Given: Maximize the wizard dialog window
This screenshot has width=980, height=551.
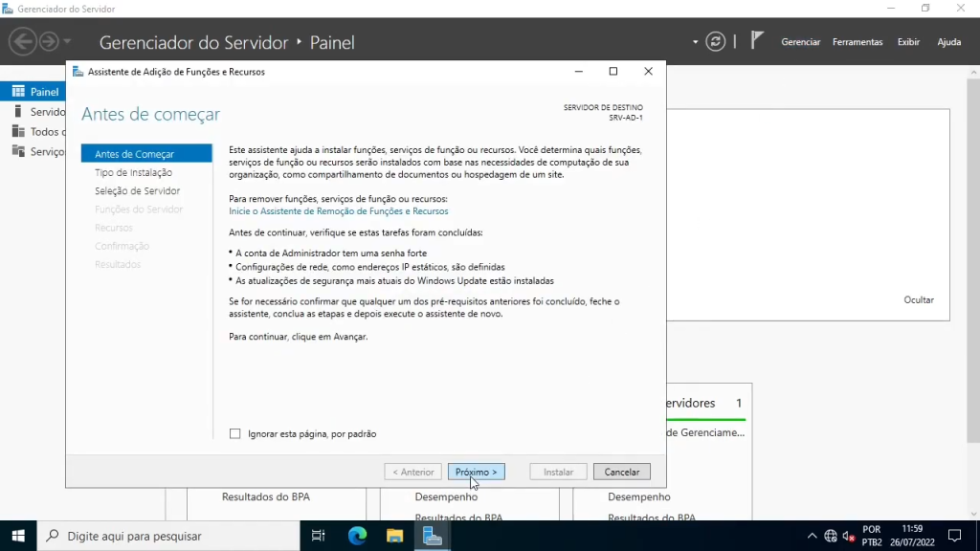Looking at the screenshot, I should click(x=613, y=71).
